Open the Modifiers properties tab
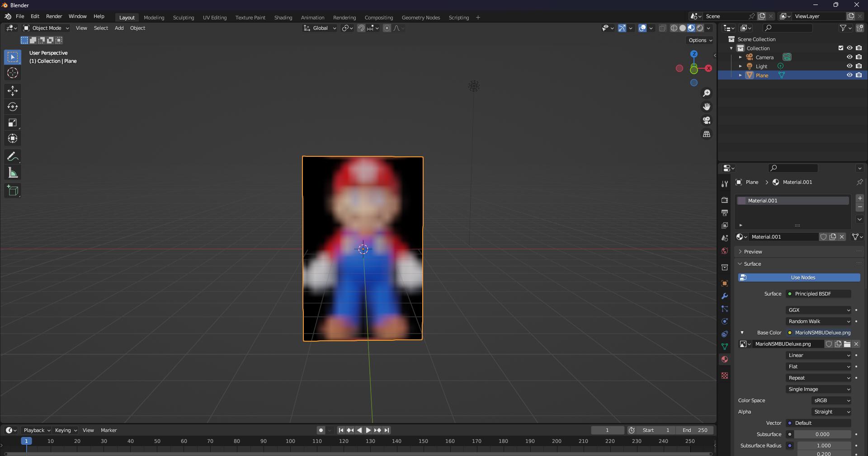This screenshot has height=456, width=868. tap(725, 296)
